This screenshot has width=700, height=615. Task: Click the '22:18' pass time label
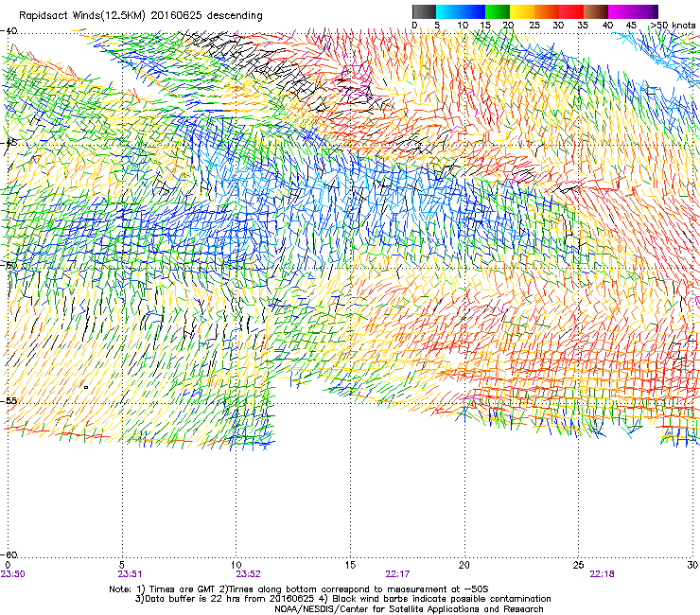click(x=603, y=574)
